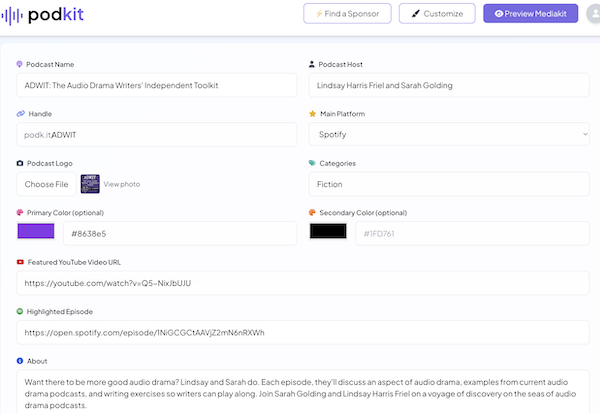Click the Secondary Color palette icon
Screen dimensions: 600x414
tap(312, 212)
